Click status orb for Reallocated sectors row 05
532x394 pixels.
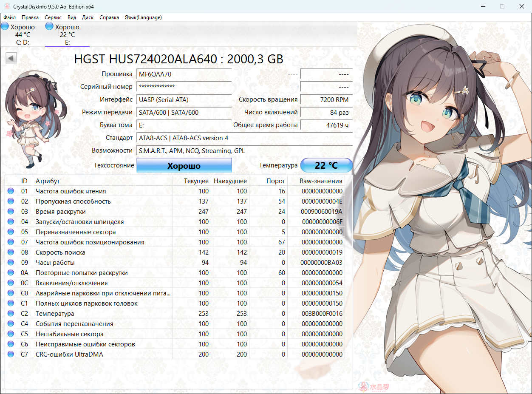point(11,232)
